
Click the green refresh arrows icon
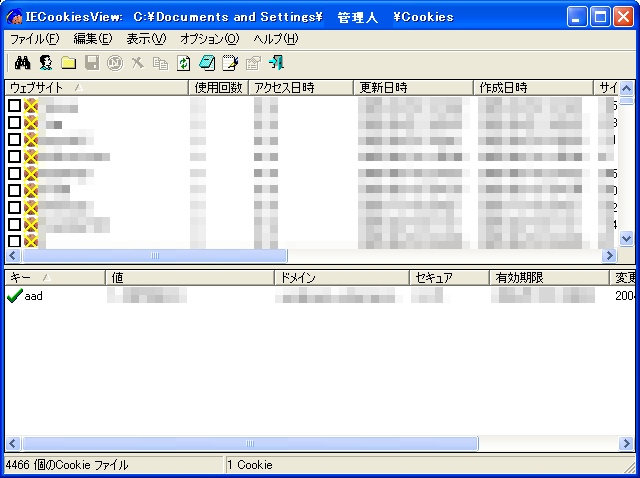click(x=184, y=63)
